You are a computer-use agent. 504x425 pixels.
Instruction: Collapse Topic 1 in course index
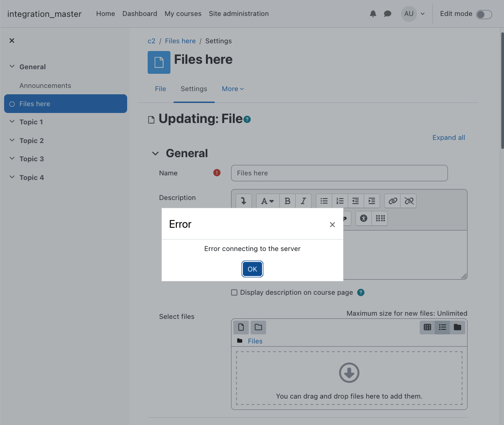tap(12, 122)
